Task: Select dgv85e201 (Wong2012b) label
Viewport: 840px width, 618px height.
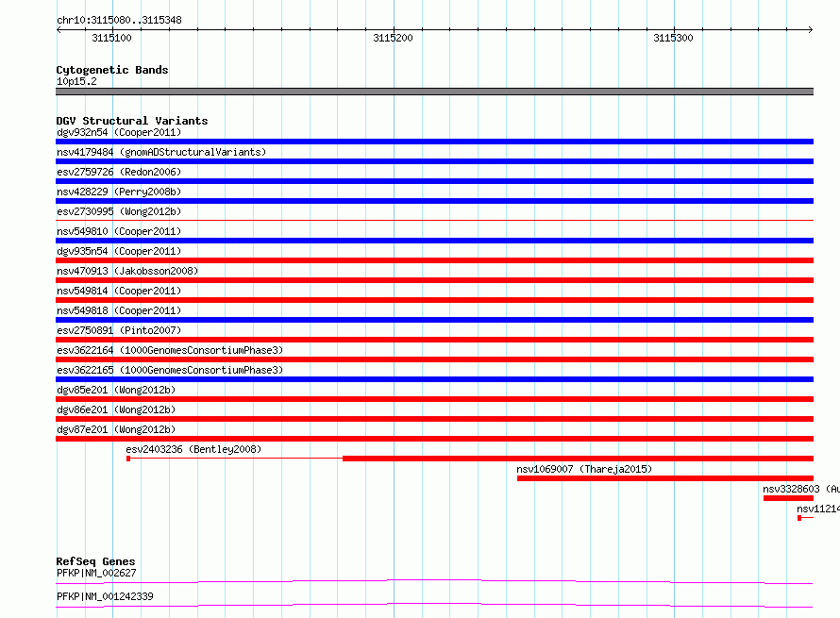Action: 116,390
